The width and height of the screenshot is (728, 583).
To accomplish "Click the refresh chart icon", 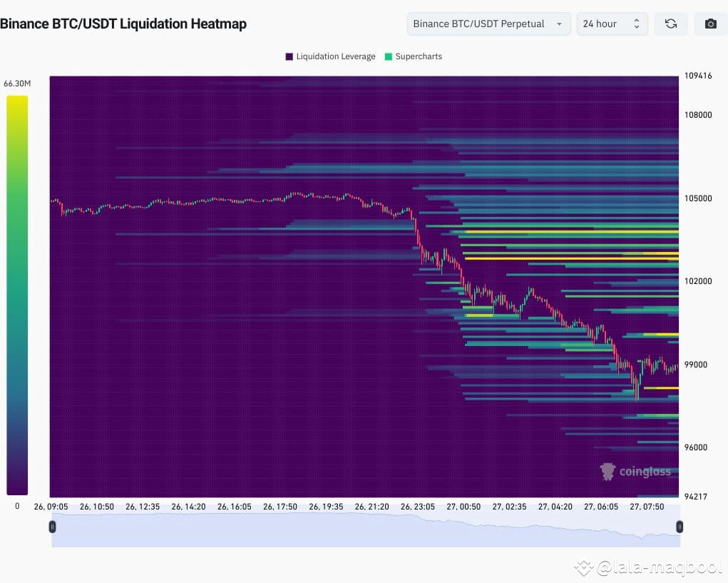I will [x=670, y=24].
